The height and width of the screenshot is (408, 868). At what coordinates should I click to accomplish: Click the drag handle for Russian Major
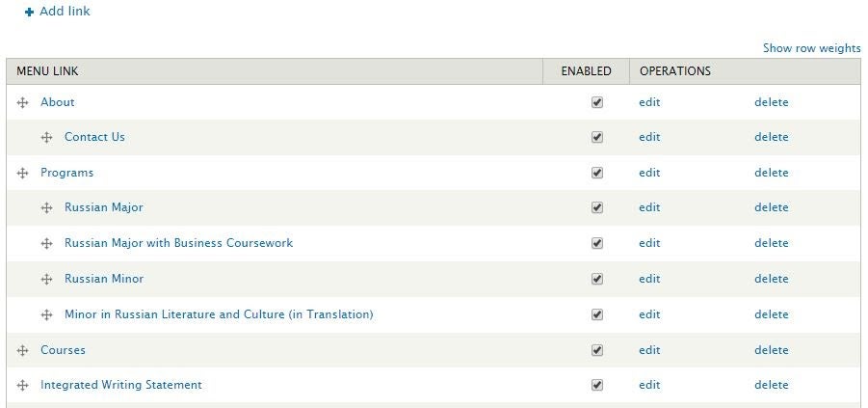point(46,208)
